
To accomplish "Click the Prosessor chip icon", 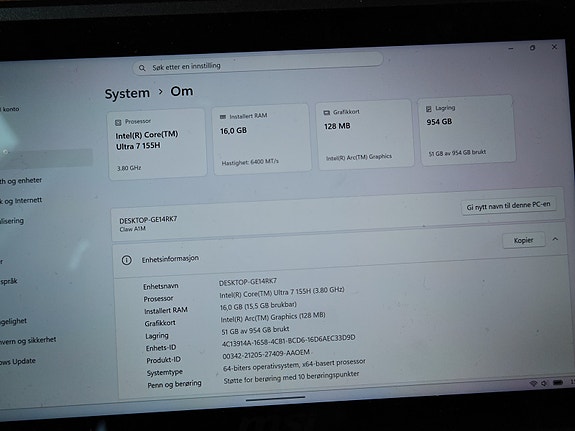I will tap(118, 123).
